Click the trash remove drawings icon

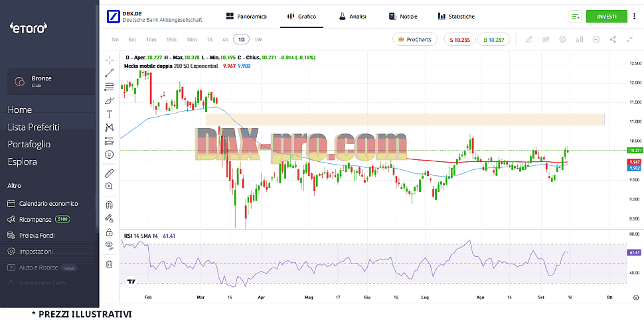click(110, 264)
